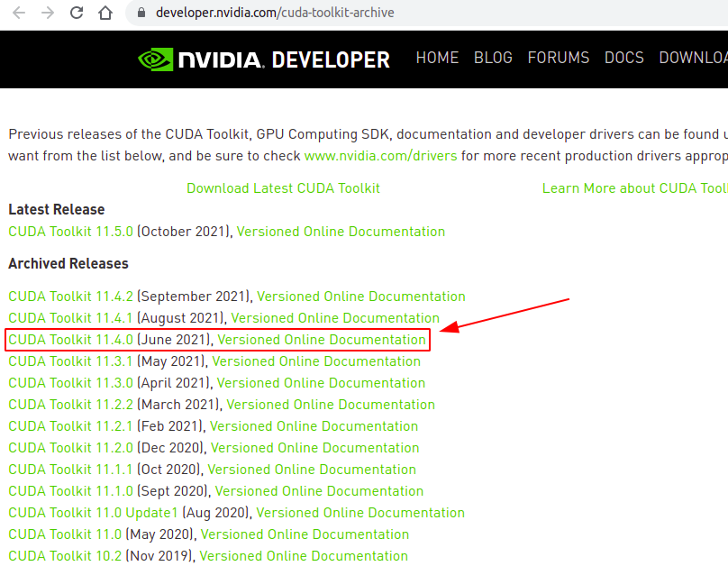Go to FORUMS in navigation
The image size is (728, 566).
pyautogui.click(x=559, y=58)
